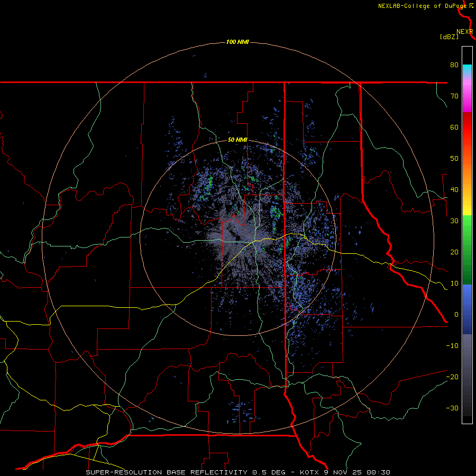Screen dimensions: 476x476
Task: Click the -30 value on the dBZ scale
Action: coord(452,409)
